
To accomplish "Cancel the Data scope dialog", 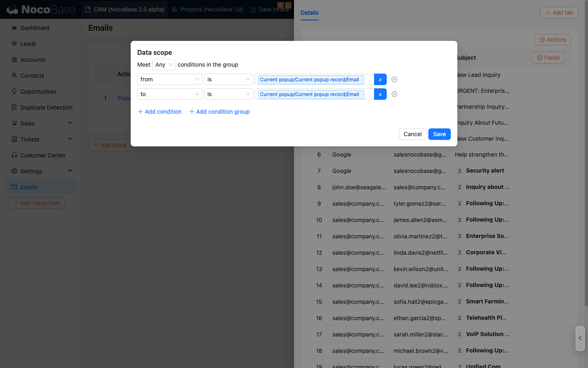I will [x=412, y=134].
